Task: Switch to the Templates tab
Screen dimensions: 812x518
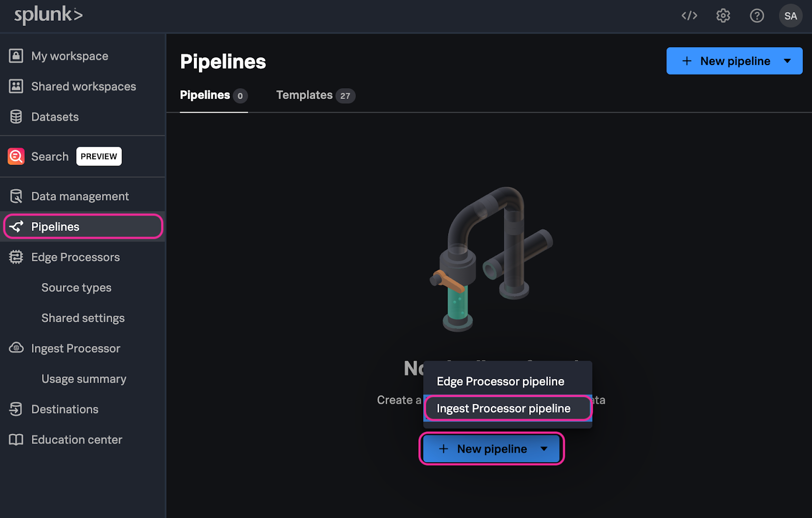Action: click(304, 95)
